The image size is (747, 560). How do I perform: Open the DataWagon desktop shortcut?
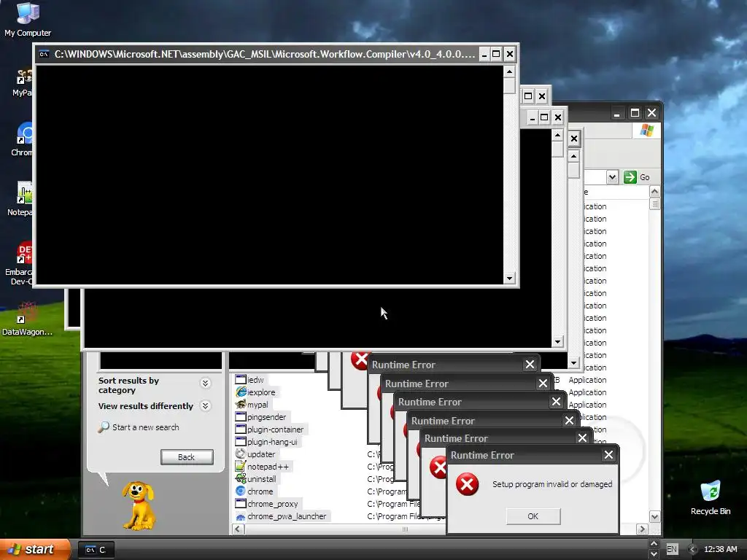tap(27, 318)
